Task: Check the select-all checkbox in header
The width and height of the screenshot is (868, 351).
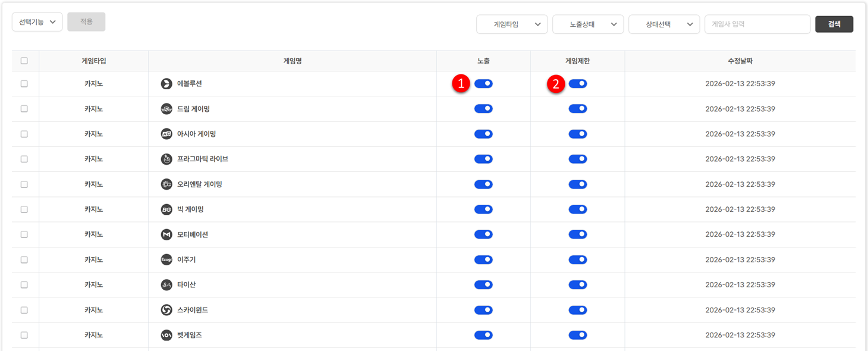Action: (x=24, y=61)
